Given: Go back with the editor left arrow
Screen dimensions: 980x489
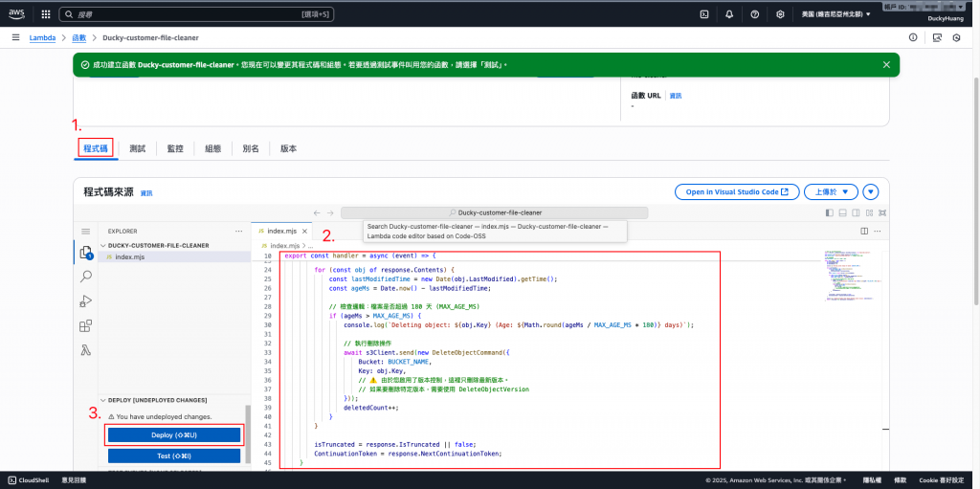Looking at the screenshot, I should 318,213.
